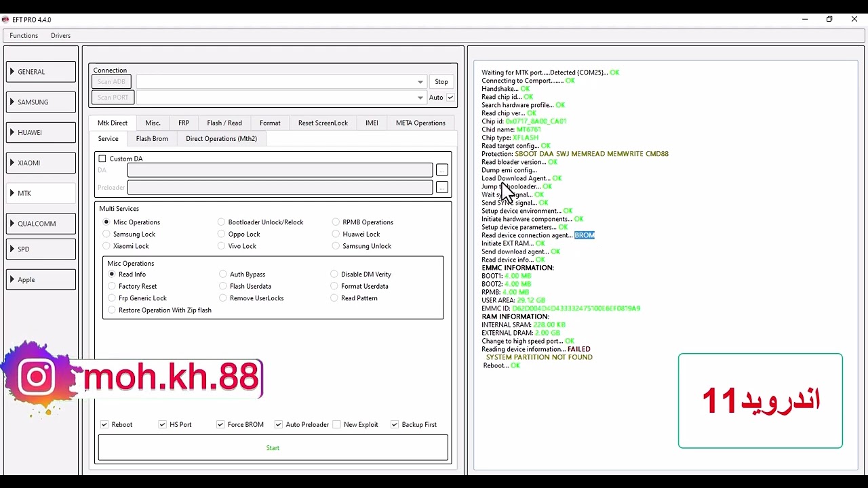Viewport: 868px width, 488px height.
Task: Select Oppo Lock radio button
Action: point(222,235)
